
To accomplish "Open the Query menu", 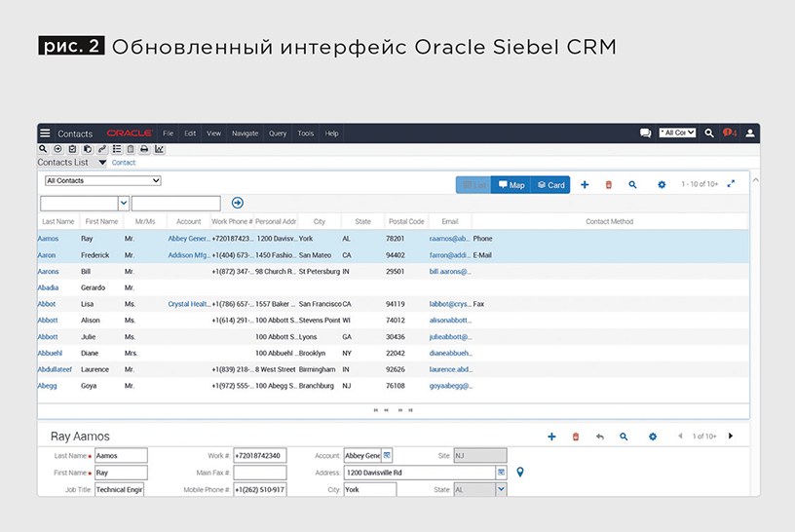I will [278, 133].
